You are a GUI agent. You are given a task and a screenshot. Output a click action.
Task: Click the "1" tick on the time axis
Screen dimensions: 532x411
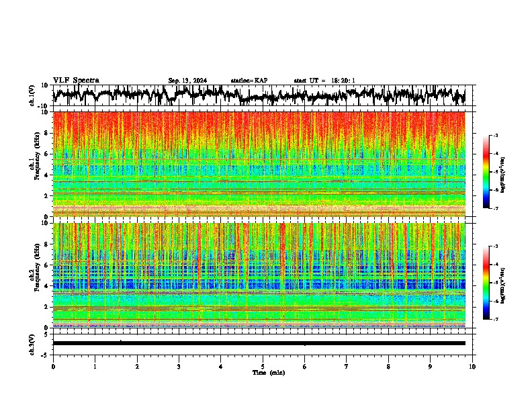tap(95, 367)
